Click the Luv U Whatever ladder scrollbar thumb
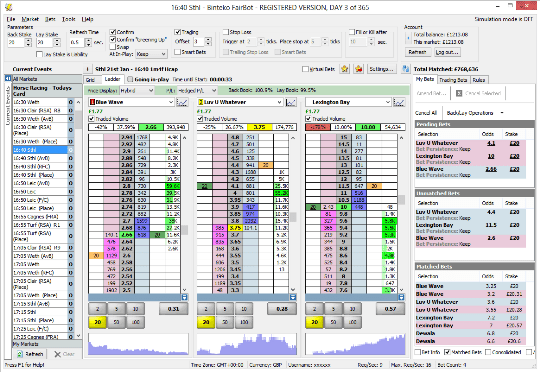Viewport: 540px width, 372px height. pyautogui.click(x=293, y=217)
